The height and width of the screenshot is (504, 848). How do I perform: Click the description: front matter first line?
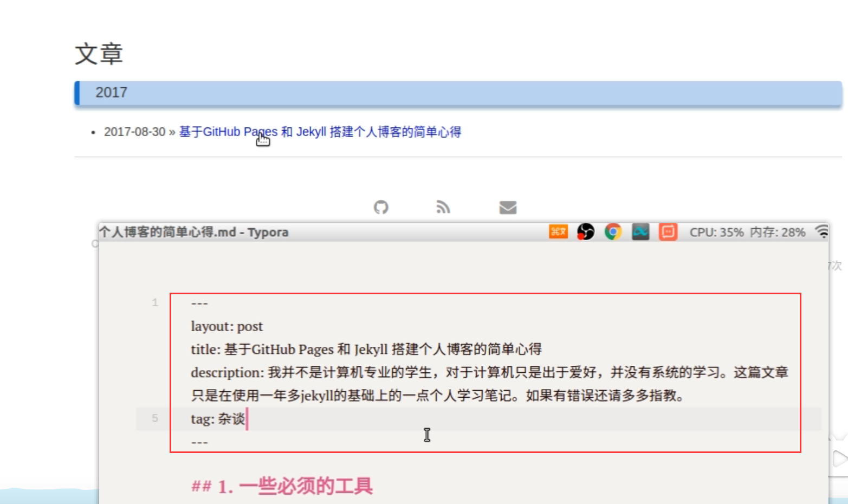click(x=489, y=373)
